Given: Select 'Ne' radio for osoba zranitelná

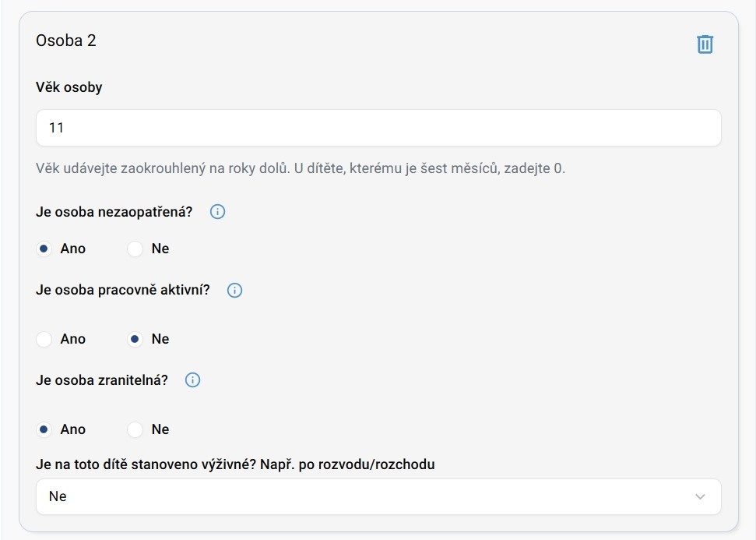Looking at the screenshot, I should tap(135, 429).
